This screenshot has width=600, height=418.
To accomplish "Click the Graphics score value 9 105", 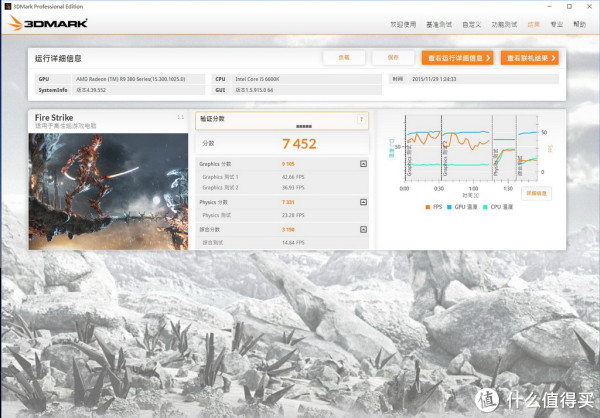I will tap(288, 164).
